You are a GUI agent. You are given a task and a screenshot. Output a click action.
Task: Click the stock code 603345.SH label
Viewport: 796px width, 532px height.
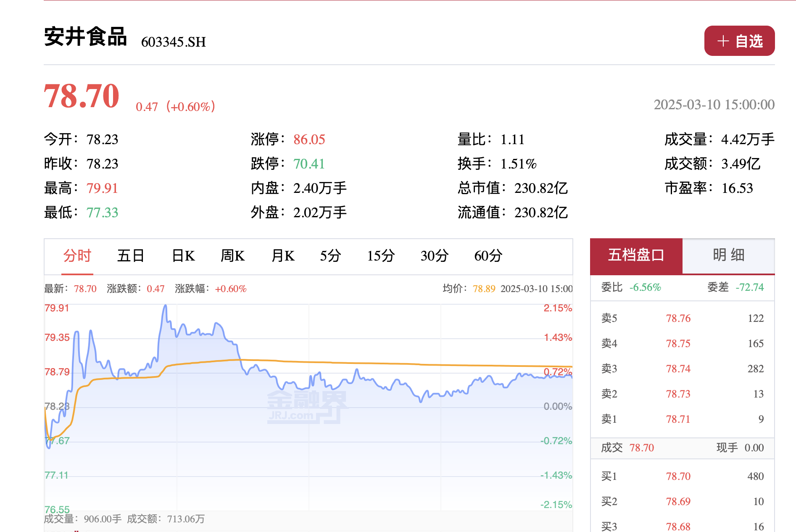tap(173, 42)
